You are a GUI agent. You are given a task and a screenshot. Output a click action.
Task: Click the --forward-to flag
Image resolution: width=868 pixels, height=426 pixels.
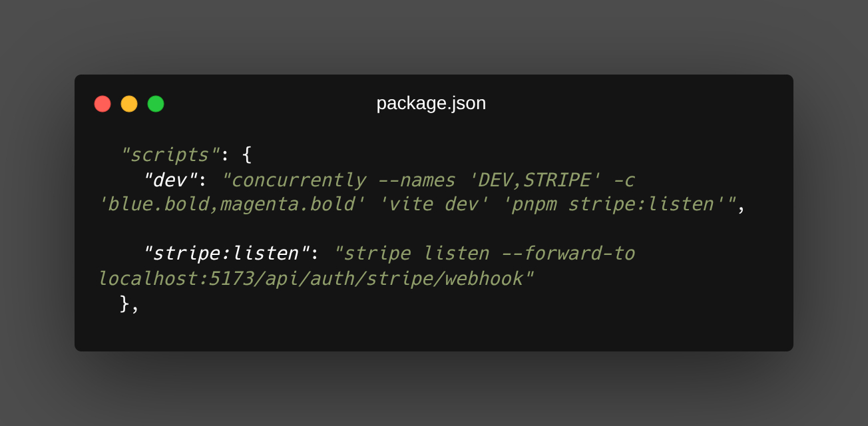tap(566, 254)
